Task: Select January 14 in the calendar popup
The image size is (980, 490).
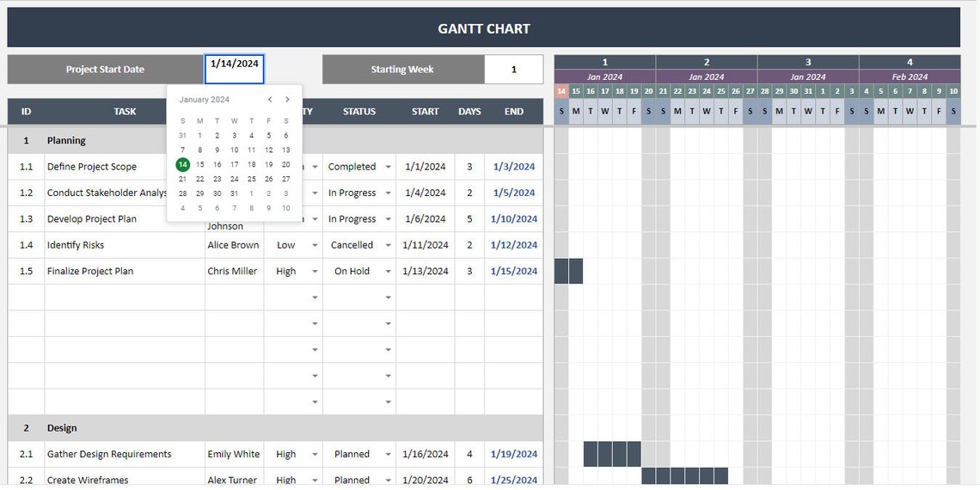Action: point(182,164)
